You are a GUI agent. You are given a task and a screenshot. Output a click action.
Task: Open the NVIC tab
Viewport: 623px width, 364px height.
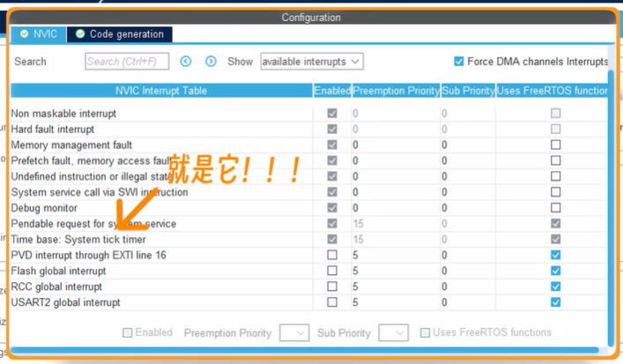tap(38, 34)
